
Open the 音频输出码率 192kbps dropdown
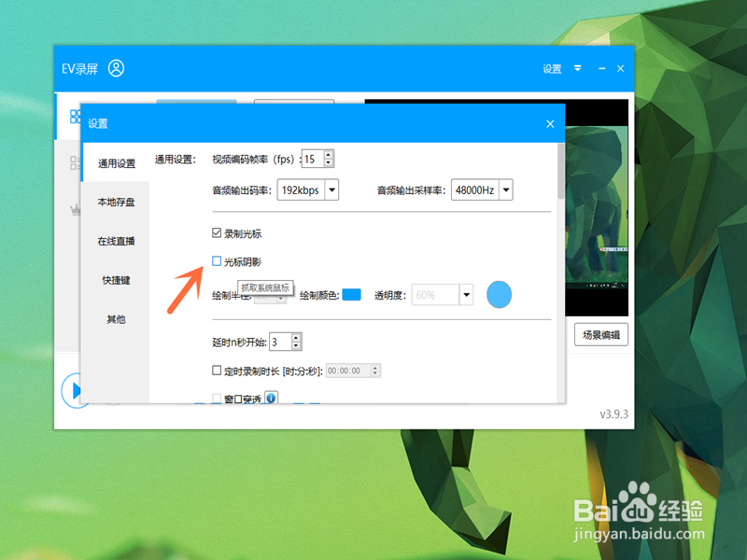[x=308, y=190]
